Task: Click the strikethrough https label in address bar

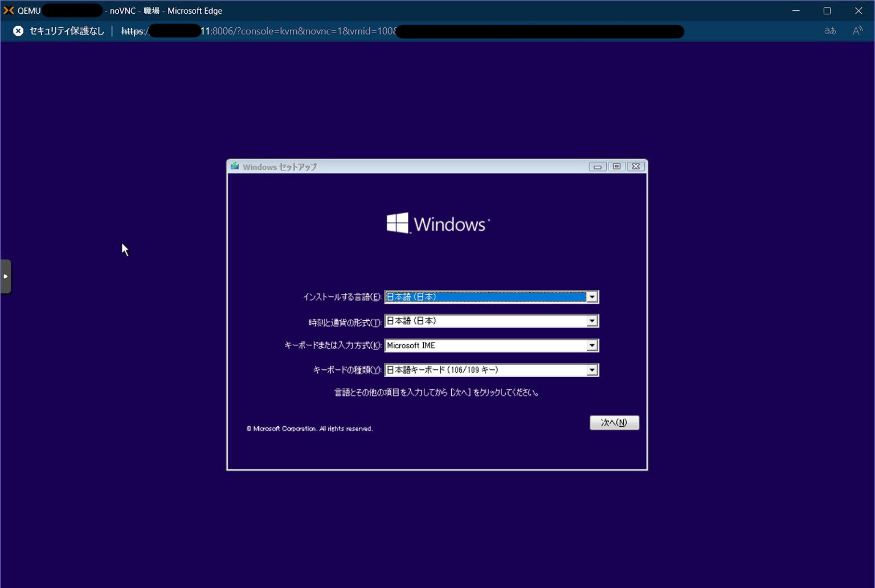Action: (x=133, y=31)
